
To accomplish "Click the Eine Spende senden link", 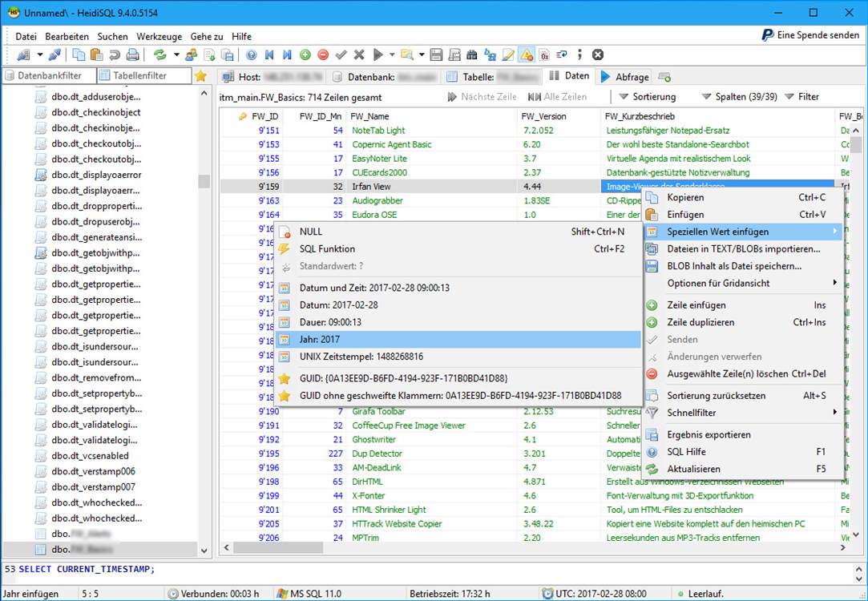I will pos(810,35).
